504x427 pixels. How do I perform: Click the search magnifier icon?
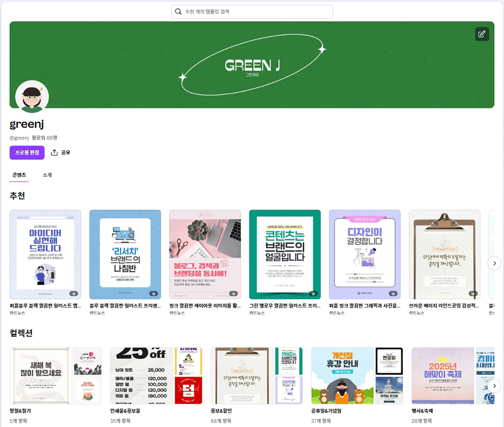click(178, 12)
